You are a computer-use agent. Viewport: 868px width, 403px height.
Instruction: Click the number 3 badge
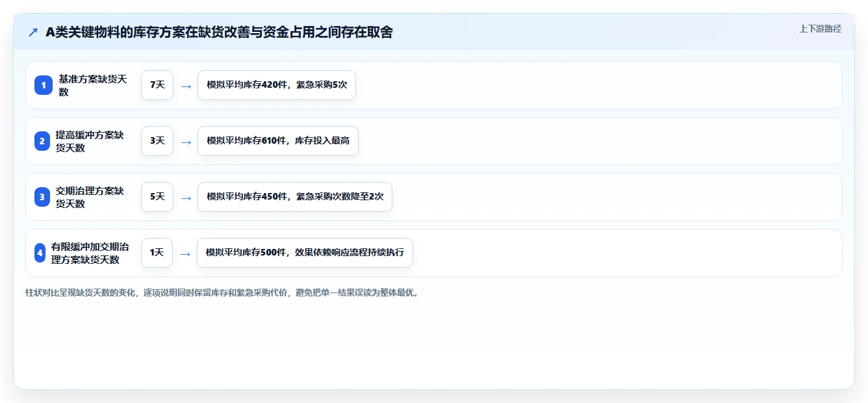coord(42,197)
